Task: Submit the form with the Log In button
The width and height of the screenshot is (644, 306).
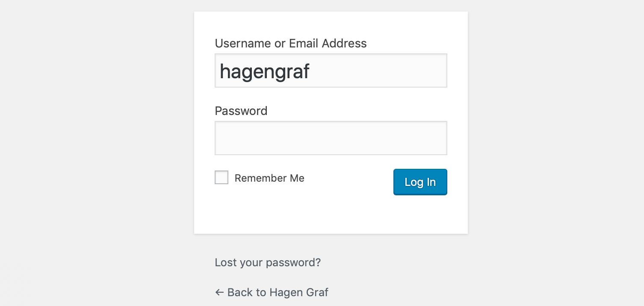Action: click(420, 182)
